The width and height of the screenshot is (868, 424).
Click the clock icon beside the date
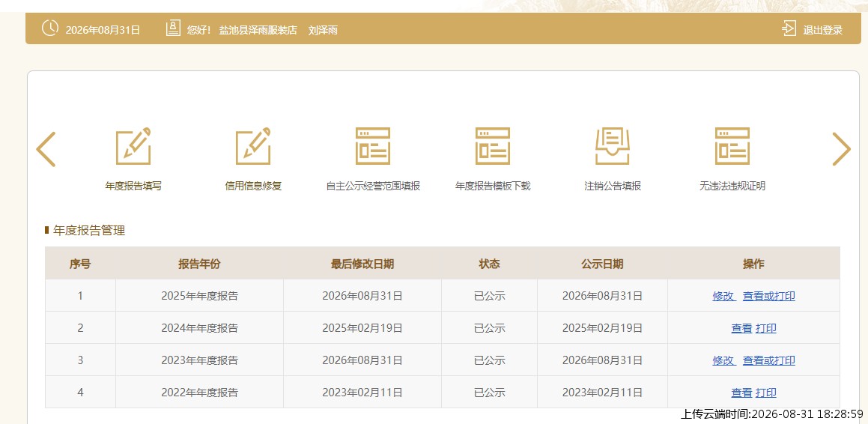pos(50,28)
